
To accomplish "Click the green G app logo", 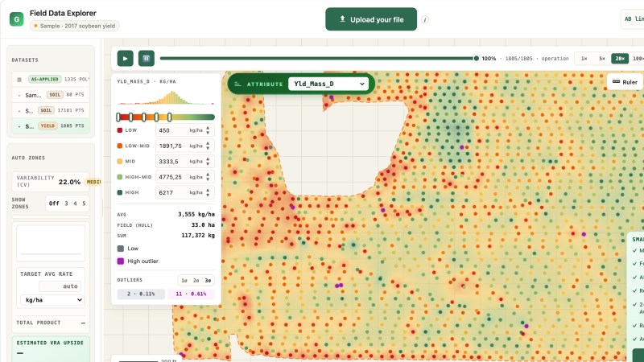I will pos(16,19).
